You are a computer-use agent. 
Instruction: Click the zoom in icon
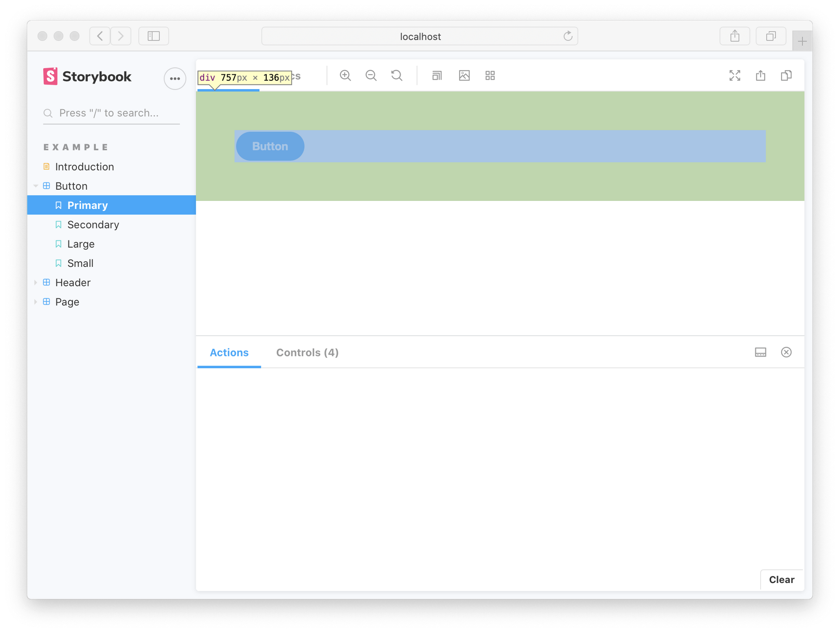click(x=345, y=76)
